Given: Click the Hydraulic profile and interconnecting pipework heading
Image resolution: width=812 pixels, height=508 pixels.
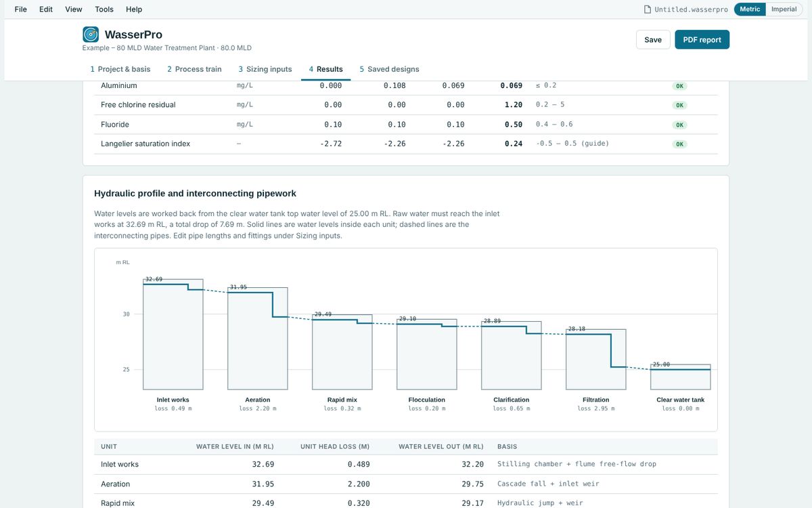Looking at the screenshot, I should (195, 194).
